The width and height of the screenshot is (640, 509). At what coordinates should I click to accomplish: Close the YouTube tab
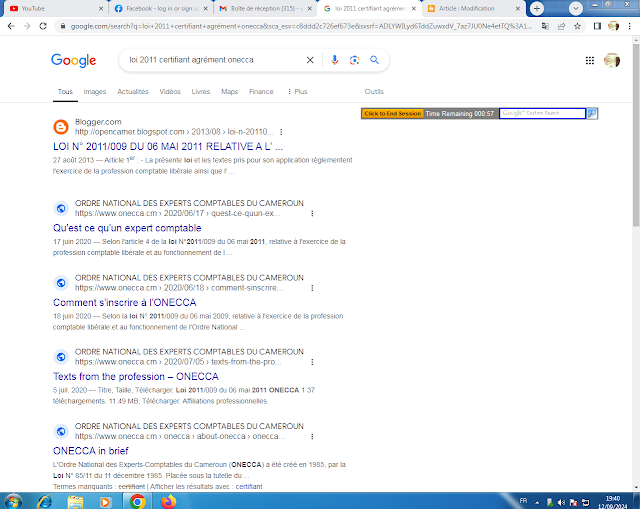point(101,8)
